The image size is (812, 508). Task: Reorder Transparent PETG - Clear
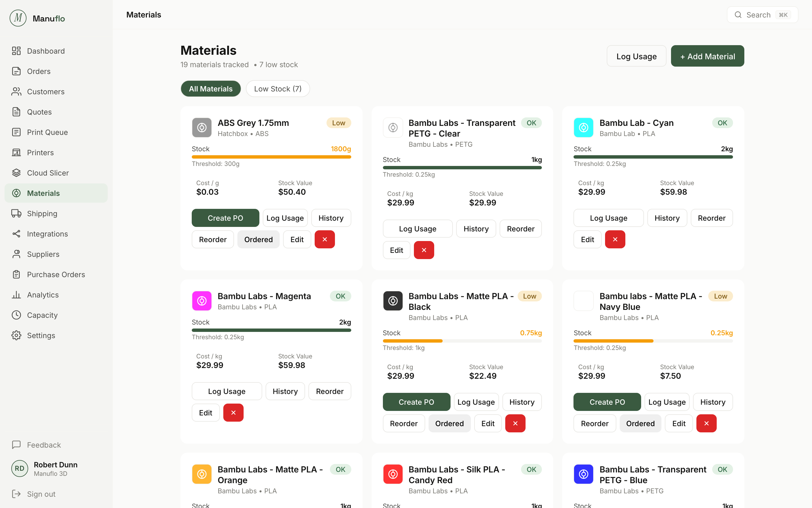(x=520, y=229)
